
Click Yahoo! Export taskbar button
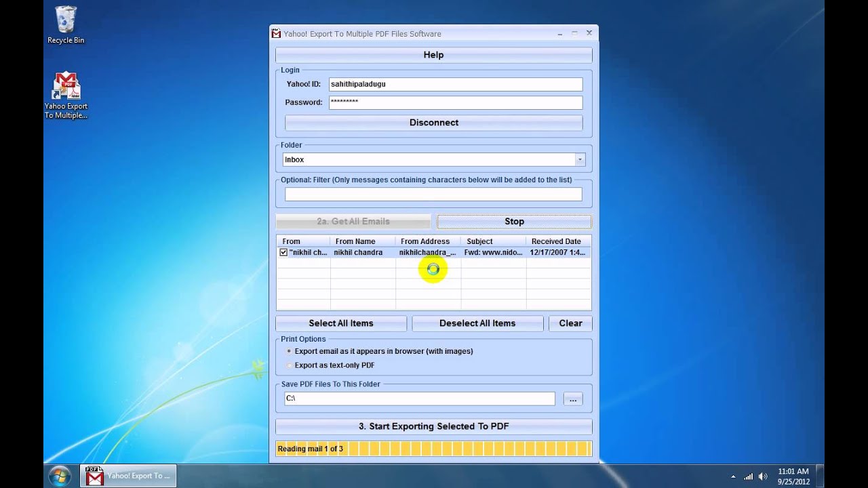tap(129, 476)
